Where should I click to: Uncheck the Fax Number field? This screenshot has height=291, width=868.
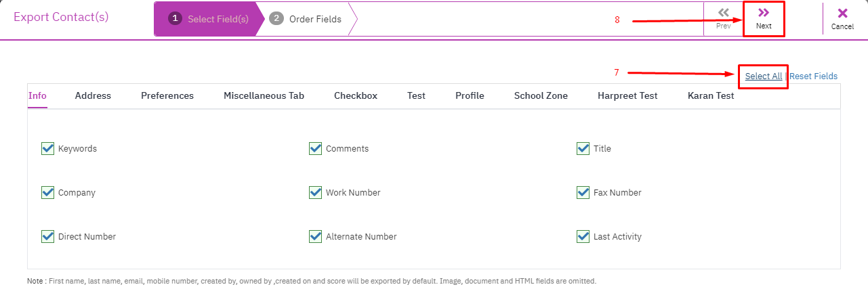tap(583, 192)
